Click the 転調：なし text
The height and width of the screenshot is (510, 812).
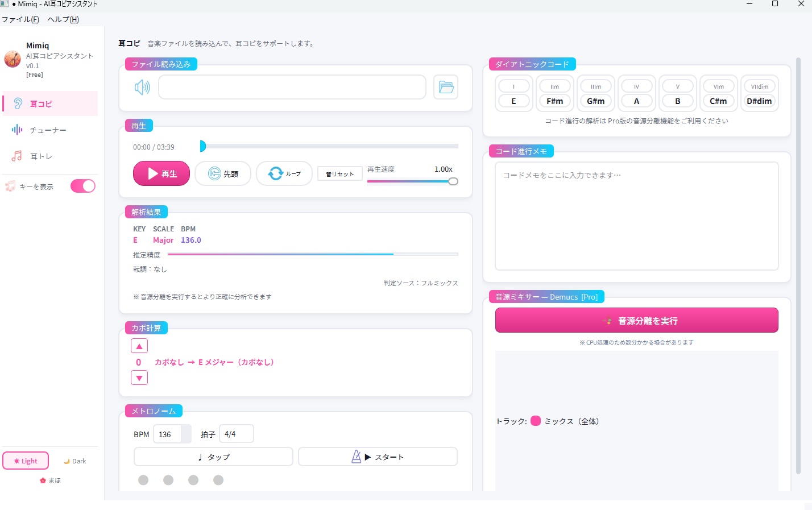[x=150, y=269]
